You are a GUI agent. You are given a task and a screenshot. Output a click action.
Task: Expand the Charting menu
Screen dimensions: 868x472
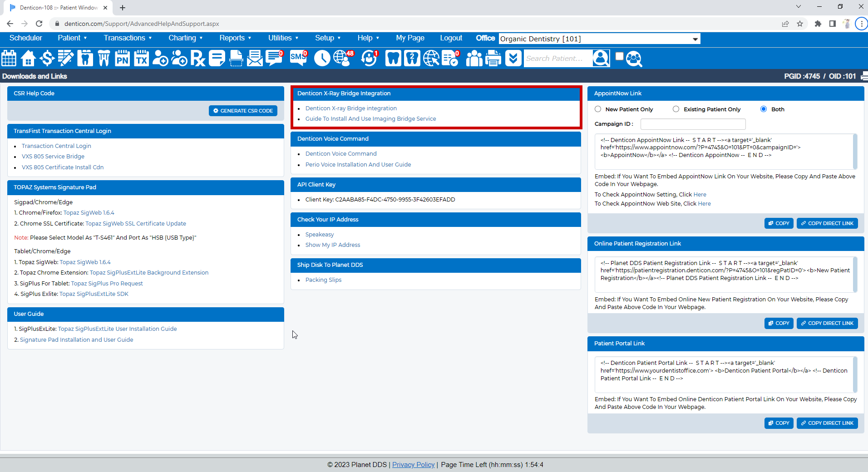click(x=185, y=38)
